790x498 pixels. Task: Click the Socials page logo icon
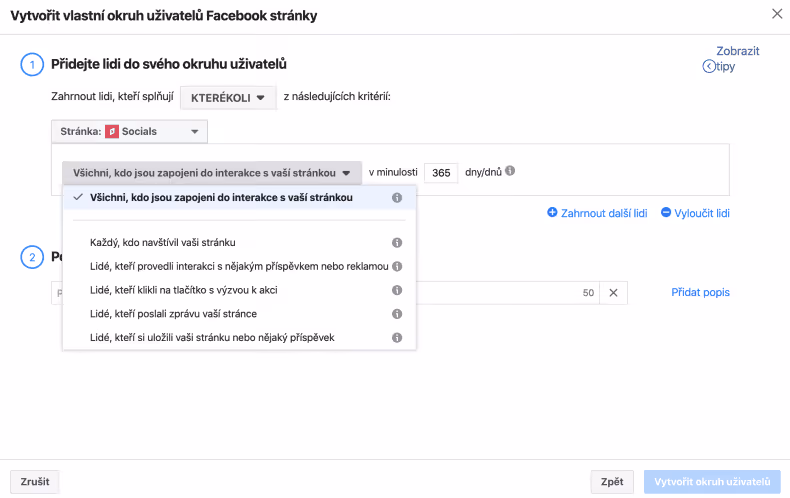[x=112, y=132]
